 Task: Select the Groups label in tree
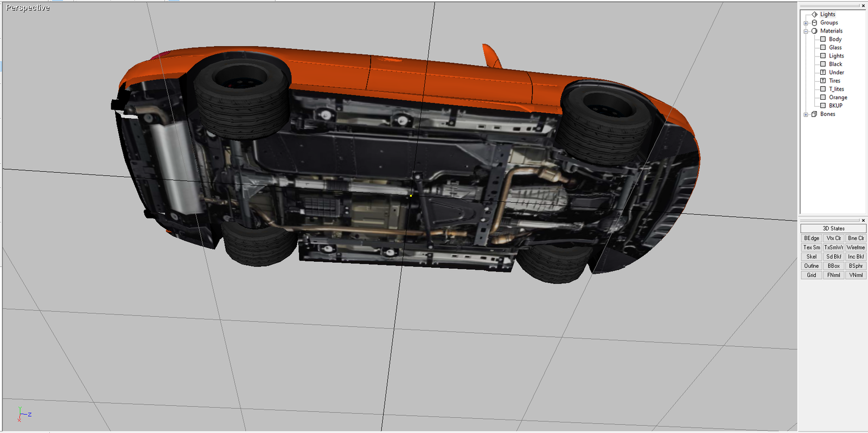[829, 23]
